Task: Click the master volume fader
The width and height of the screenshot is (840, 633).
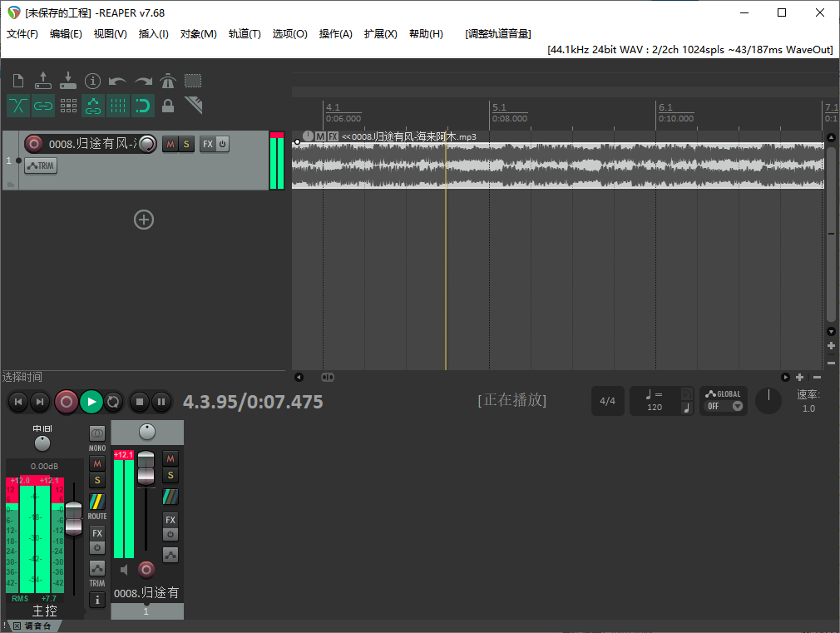Action: point(73,514)
